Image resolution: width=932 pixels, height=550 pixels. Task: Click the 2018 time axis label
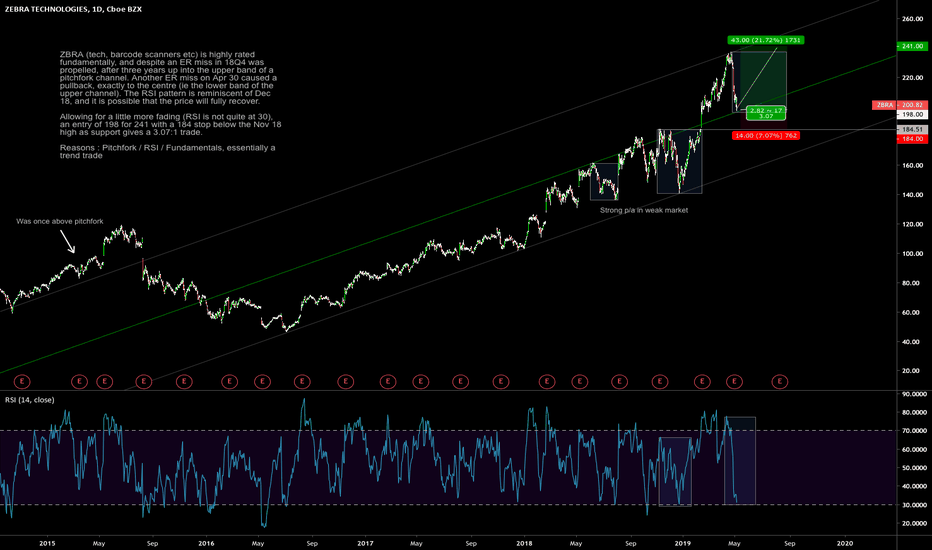524,543
